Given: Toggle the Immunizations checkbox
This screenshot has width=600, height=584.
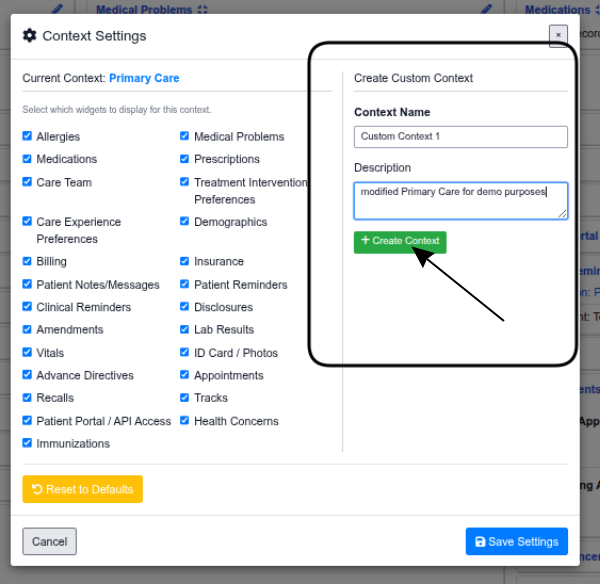Looking at the screenshot, I should [x=27, y=443].
